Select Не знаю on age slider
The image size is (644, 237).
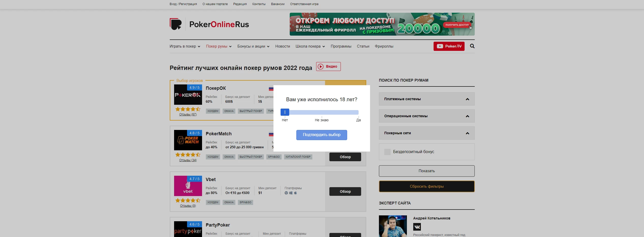tap(321, 120)
